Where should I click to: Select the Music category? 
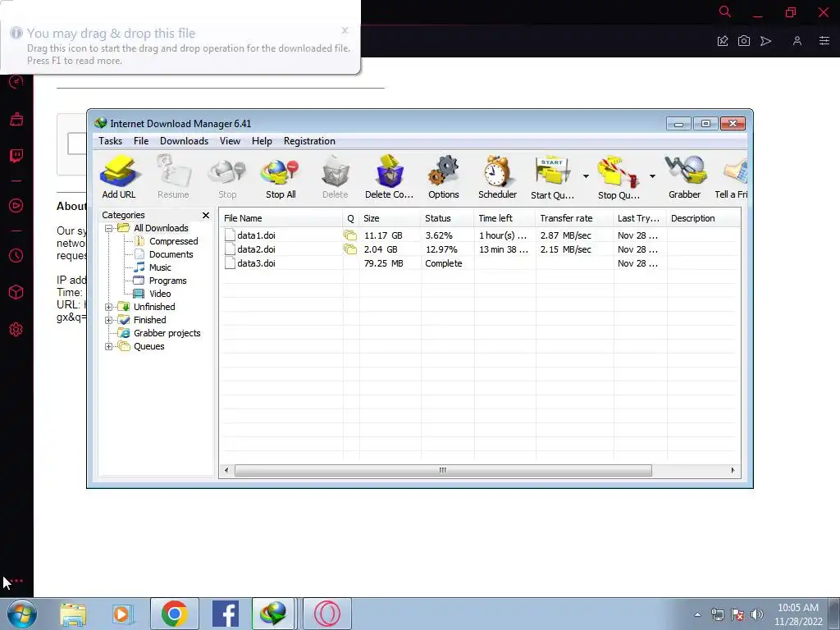coord(160,267)
